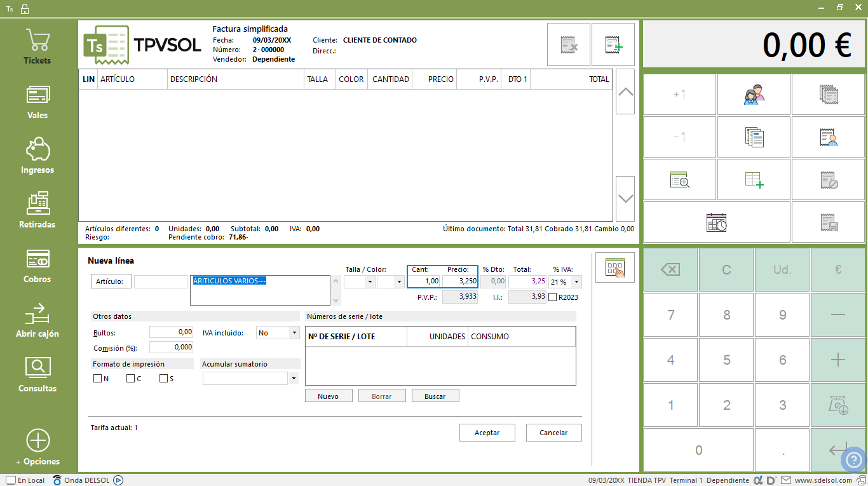Click the +1 quantity button
This screenshot has width=868, height=486.
coord(679,95)
